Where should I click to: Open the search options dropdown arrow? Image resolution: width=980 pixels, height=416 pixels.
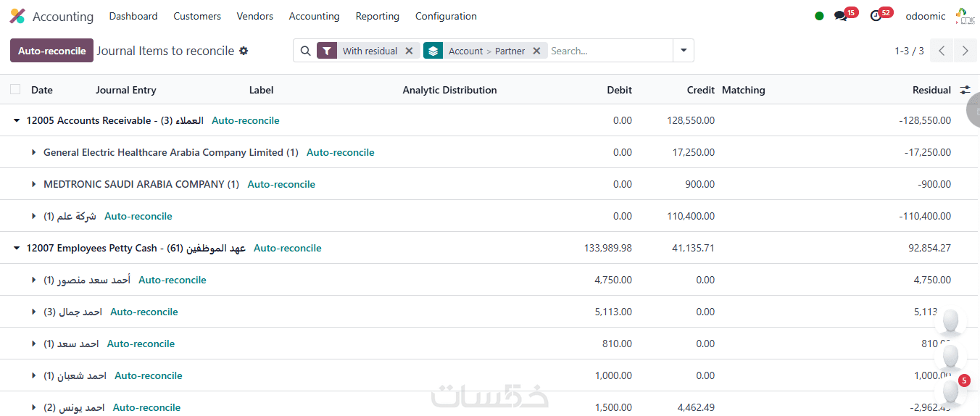[x=684, y=51]
